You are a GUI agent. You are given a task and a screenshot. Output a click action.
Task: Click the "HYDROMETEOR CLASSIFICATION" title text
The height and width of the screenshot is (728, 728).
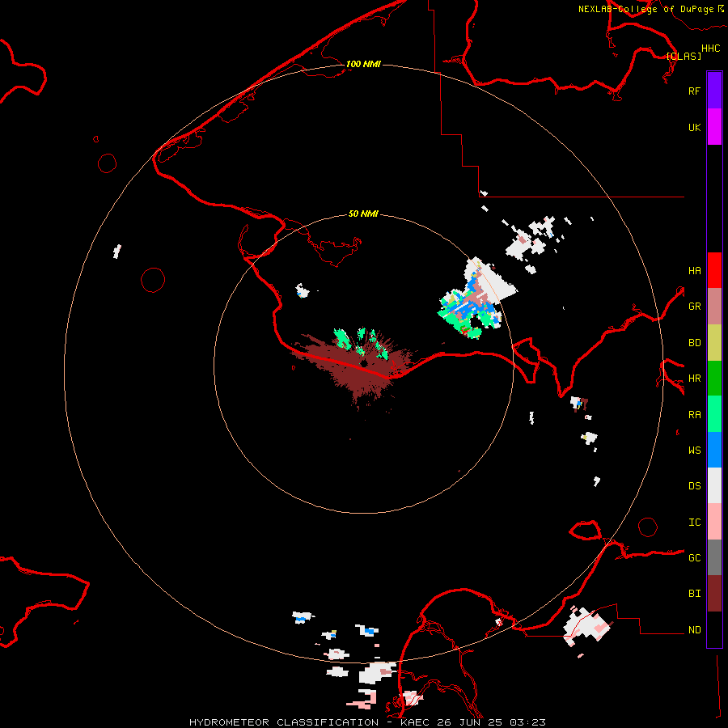(284, 722)
